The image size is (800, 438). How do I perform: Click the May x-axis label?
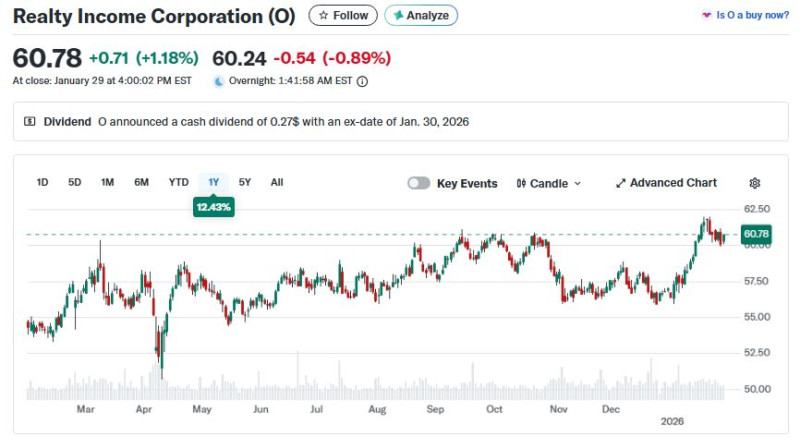[202, 409]
